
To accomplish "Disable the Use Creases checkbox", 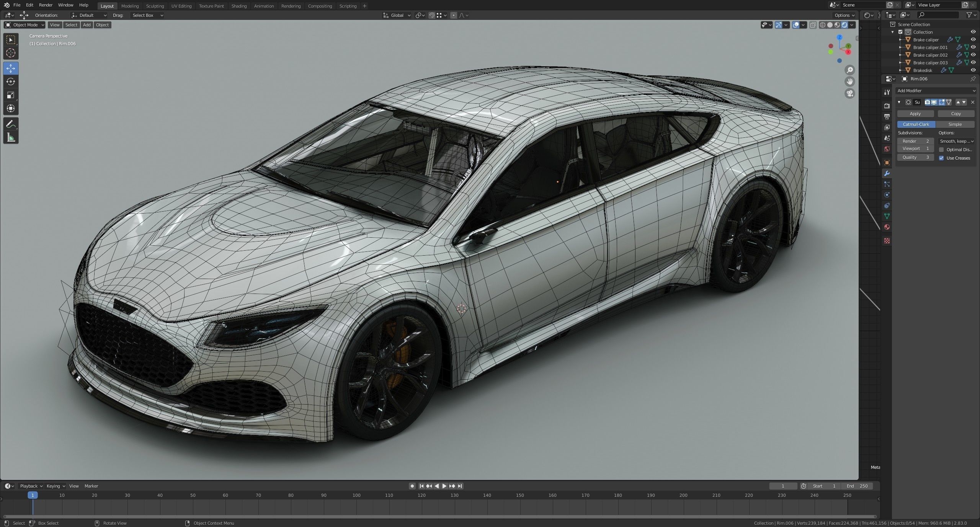I will pos(941,158).
